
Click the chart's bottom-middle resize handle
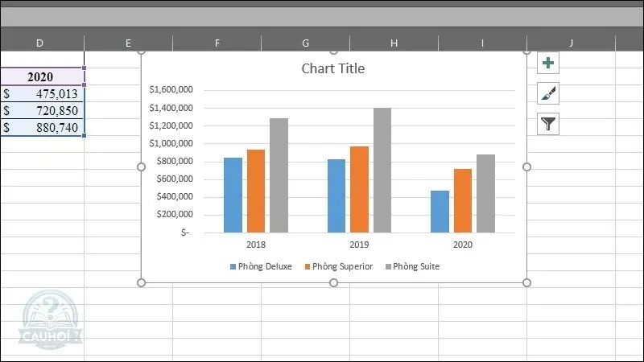pos(334,283)
